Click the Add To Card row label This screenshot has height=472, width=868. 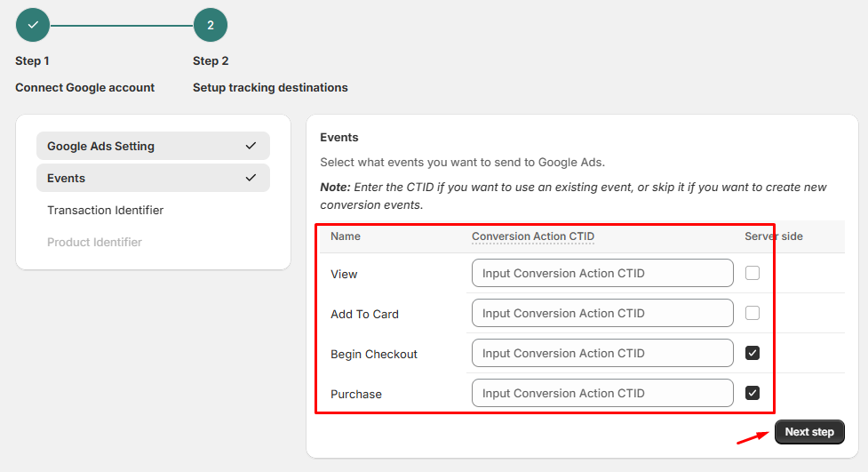(364, 314)
